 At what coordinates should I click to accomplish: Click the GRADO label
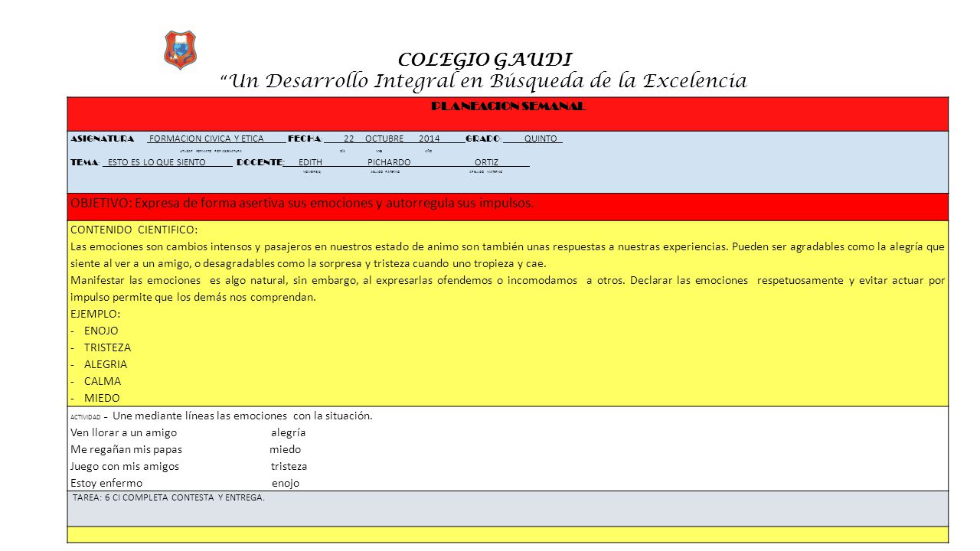(x=484, y=139)
